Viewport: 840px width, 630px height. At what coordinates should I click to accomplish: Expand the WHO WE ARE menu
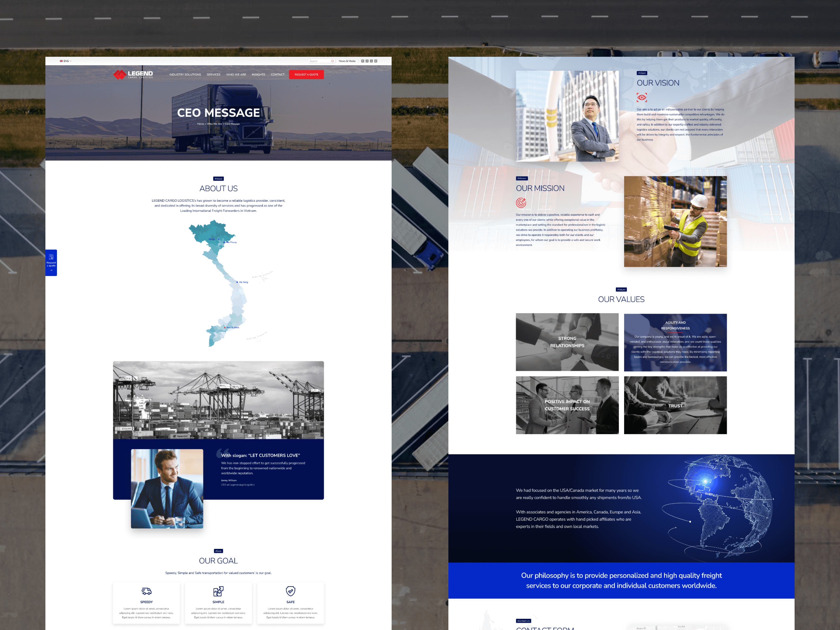236,74
